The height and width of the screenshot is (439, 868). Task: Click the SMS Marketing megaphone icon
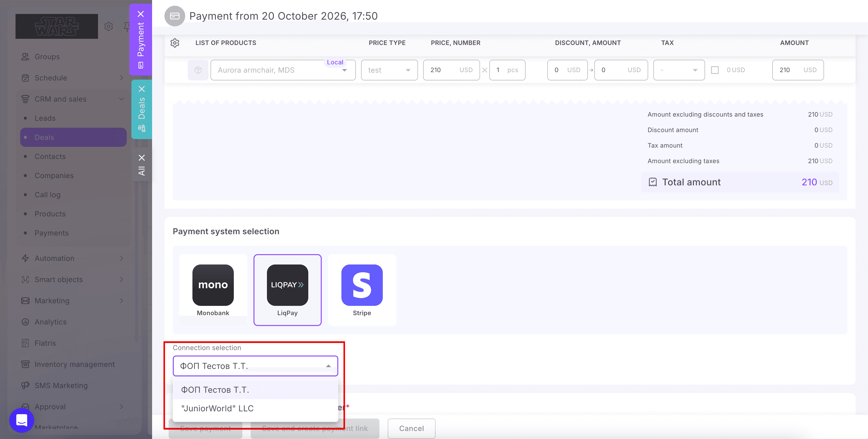pyautogui.click(x=25, y=385)
